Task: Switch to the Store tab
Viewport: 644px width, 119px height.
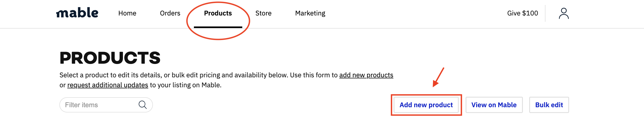Action: click(263, 13)
